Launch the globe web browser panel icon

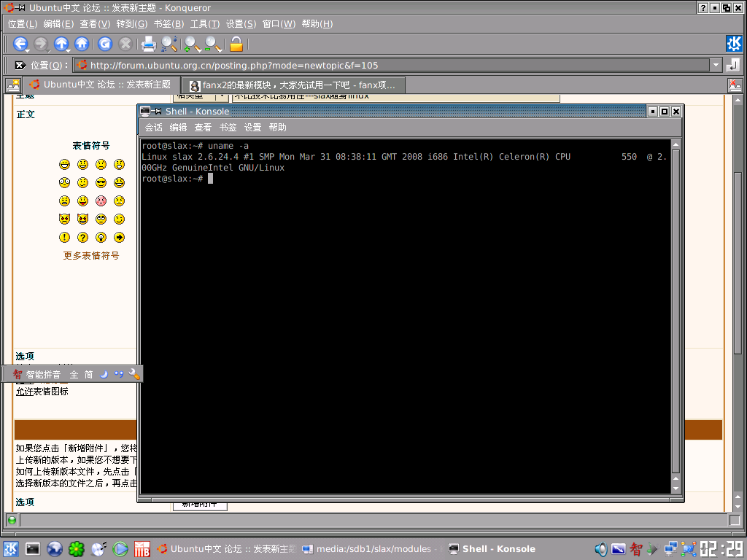pyautogui.click(x=54, y=549)
